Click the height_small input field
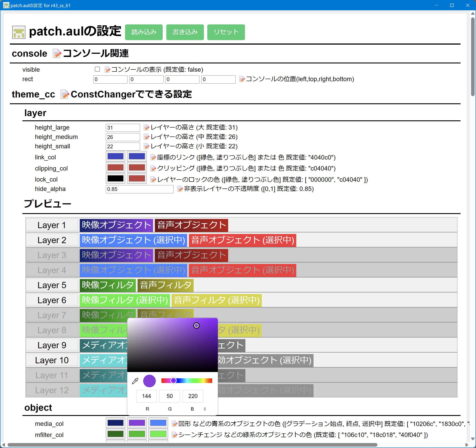The height and width of the screenshot is (448, 476). [123, 146]
